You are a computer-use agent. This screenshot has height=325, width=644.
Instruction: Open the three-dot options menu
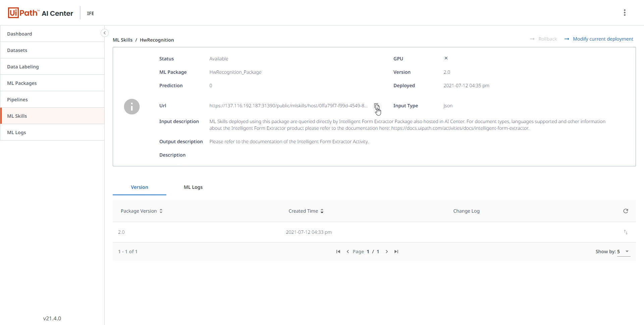tap(625, 13)
